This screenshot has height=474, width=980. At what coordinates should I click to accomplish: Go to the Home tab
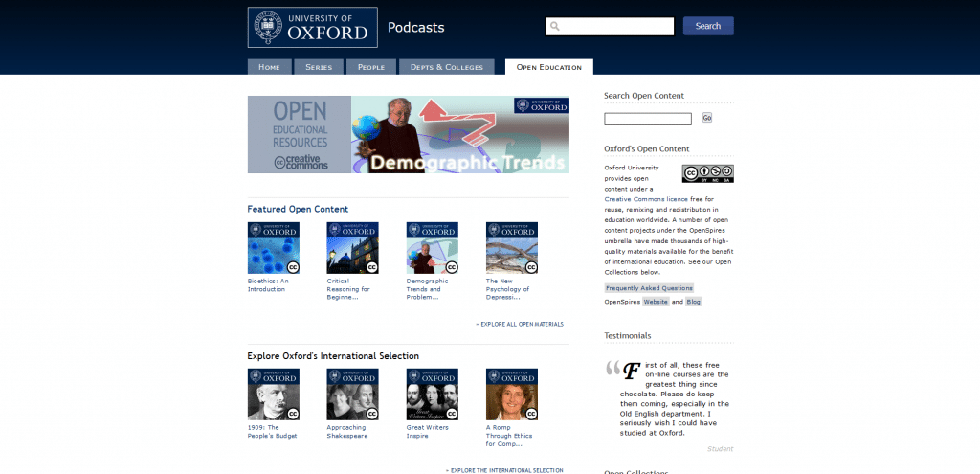269,67
